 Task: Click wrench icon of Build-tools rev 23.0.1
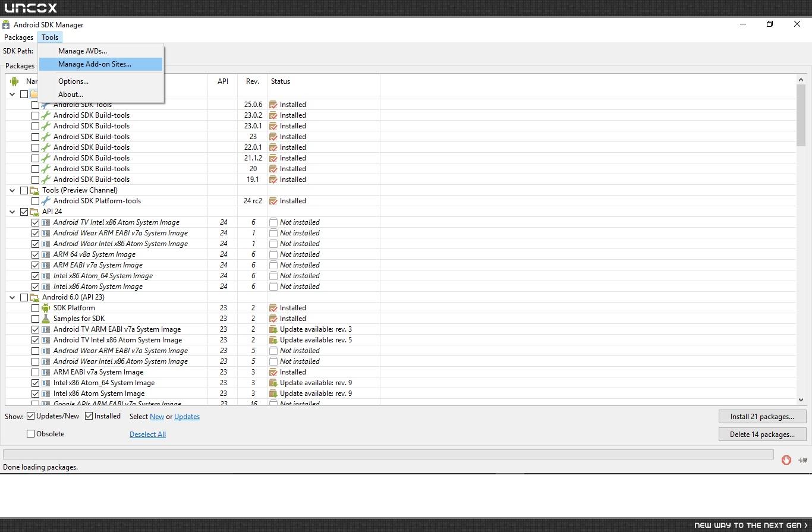[x=46, y=126]
